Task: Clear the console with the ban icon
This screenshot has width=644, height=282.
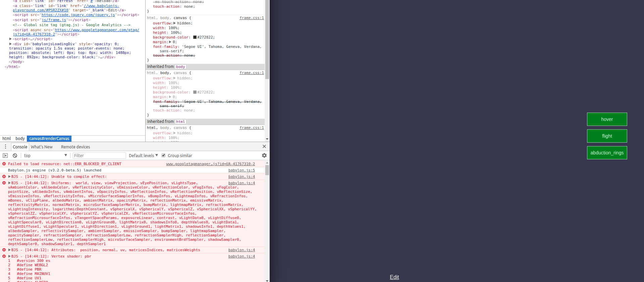Action: [15, 155]
